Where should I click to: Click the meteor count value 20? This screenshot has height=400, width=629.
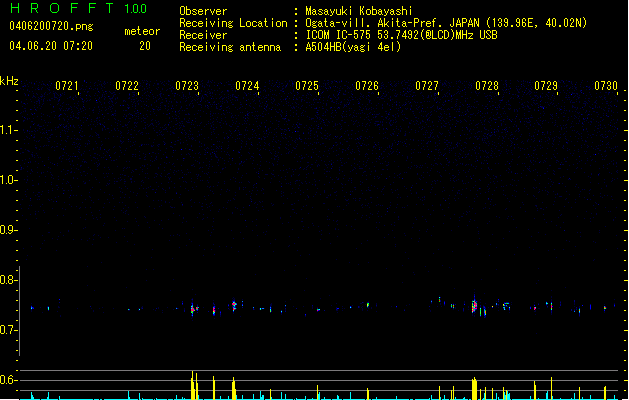pos(145,46)
